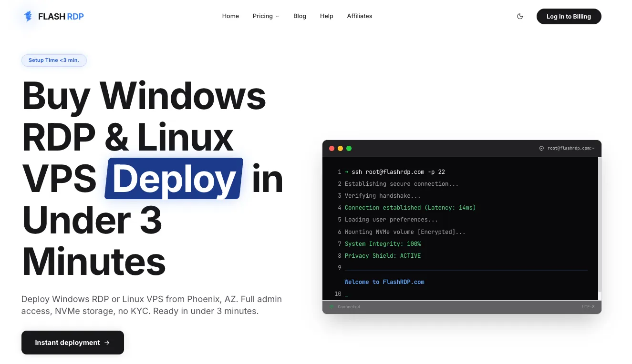Image resolution: width=632 pixels, height=364 pixels.
Task: Click the Loading user preferences line
Action: (x=391, y=220)
